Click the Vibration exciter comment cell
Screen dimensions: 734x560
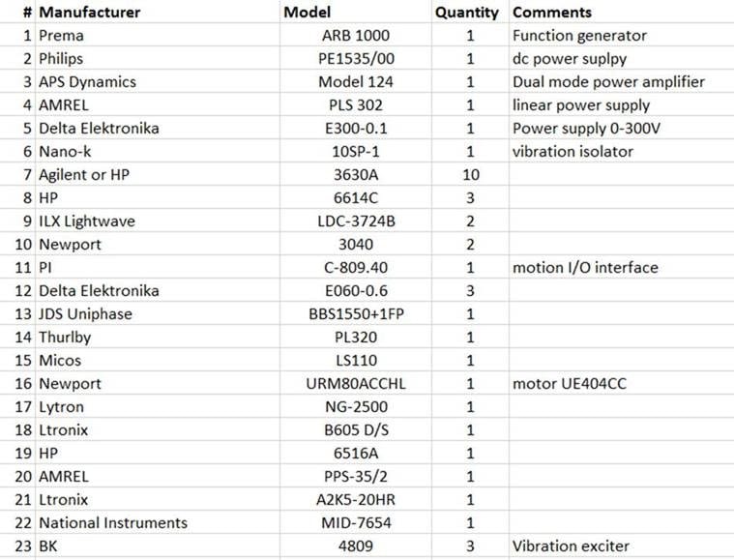pos(622,545)
